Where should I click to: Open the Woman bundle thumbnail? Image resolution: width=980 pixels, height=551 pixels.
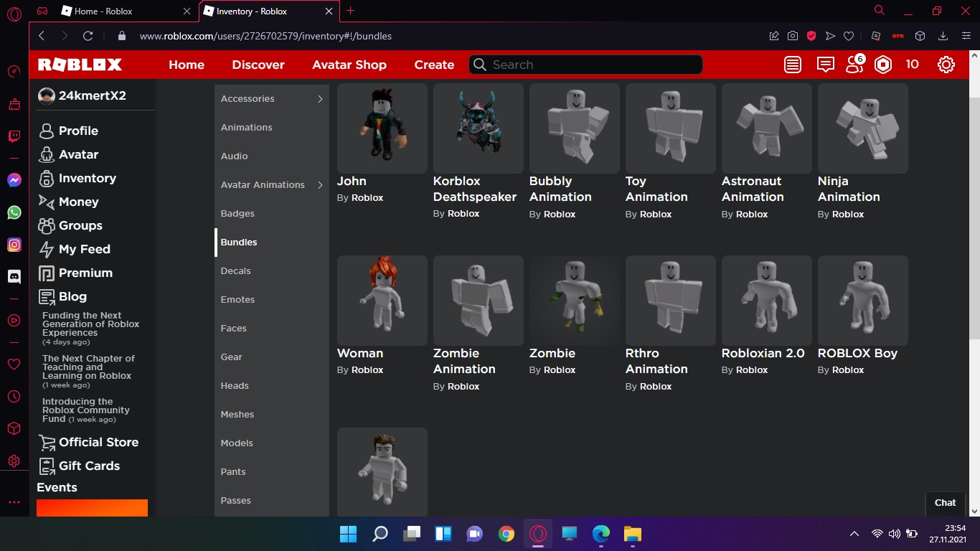(x=382, y=300)
